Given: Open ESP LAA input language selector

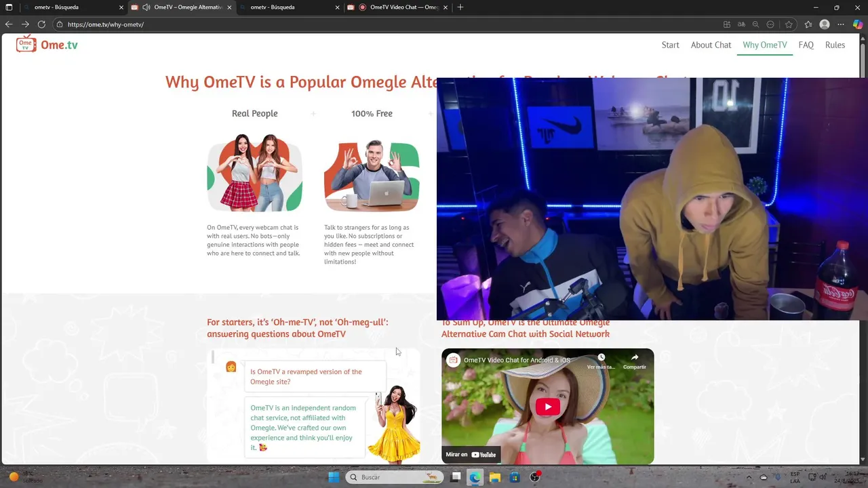Looking at the screenshot, I should (795, 477).
